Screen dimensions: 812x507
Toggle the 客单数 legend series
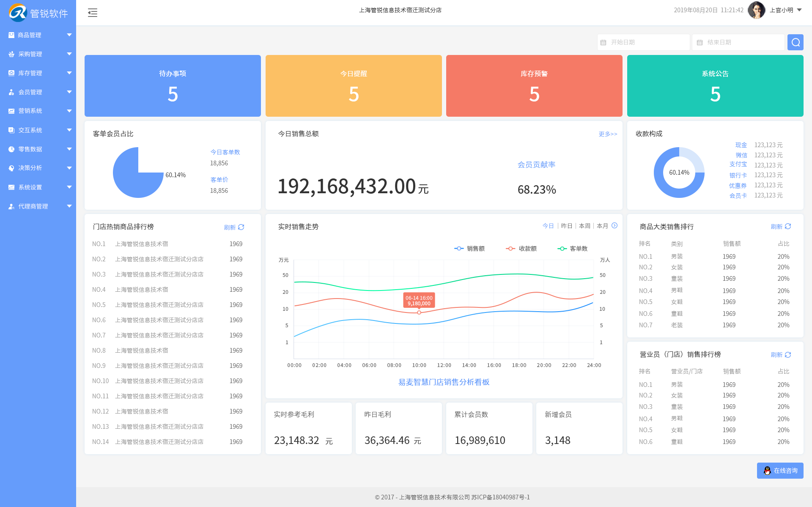(x=573, y=249)
